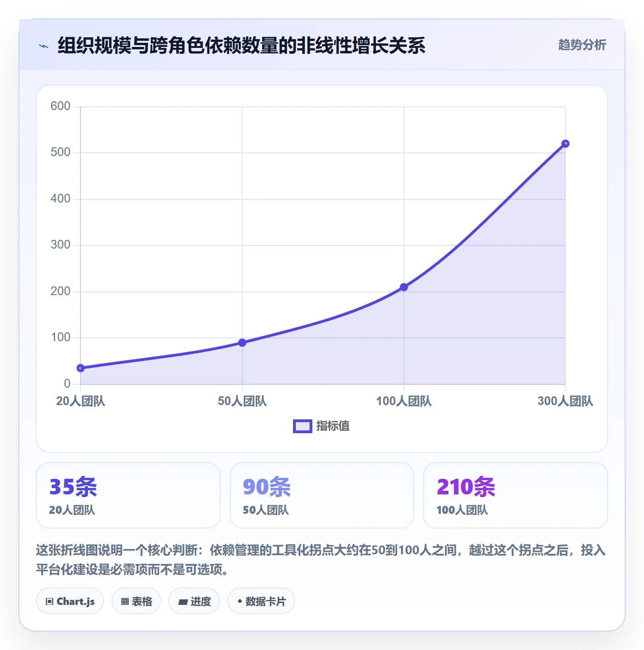The height and width of the screenshot is (650, 644).
Task: Click the 指标值 legend label
Action: point(333,426)
